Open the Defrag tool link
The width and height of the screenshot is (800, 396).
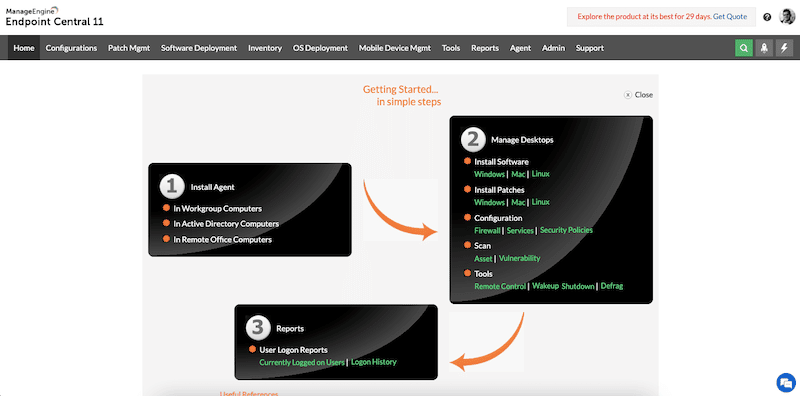click(612, 286)
